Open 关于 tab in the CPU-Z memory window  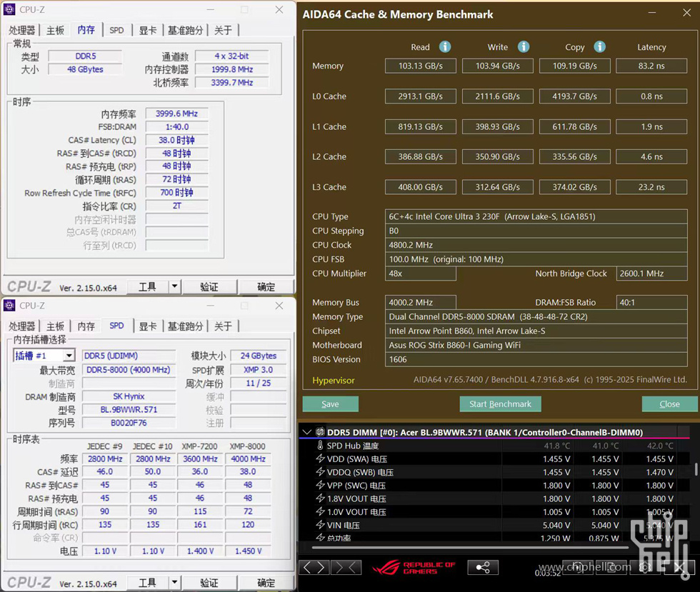click(223, 31)
